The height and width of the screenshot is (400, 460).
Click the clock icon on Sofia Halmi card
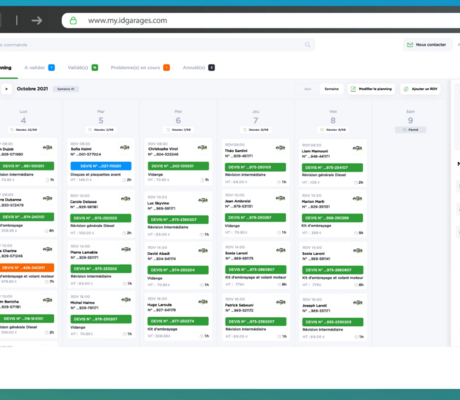pyautogui.click(x=124, y=180)
